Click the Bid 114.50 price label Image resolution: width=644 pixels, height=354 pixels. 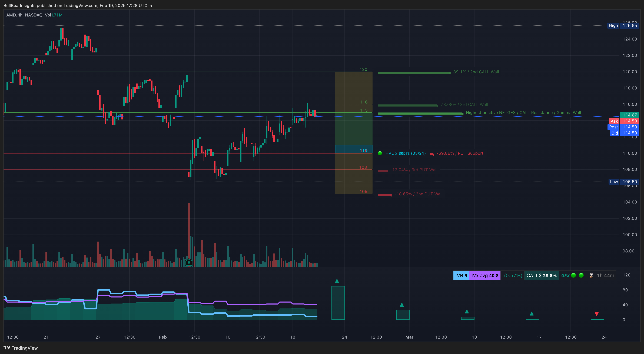pyautogui.click(x=624, y=133)
